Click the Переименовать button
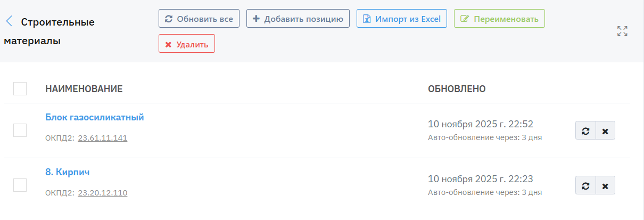The height and width of the screenshot is (220, 644). (x=499, y=19)
